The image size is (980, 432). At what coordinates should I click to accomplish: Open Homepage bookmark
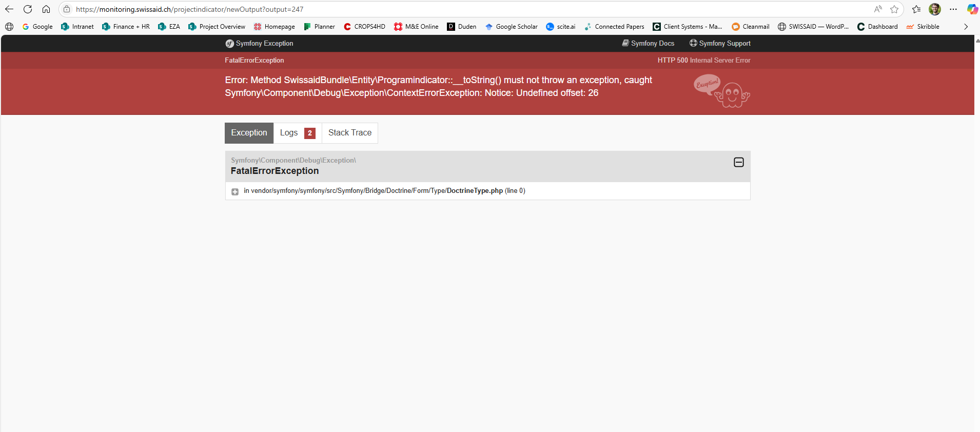coord(274,27)
